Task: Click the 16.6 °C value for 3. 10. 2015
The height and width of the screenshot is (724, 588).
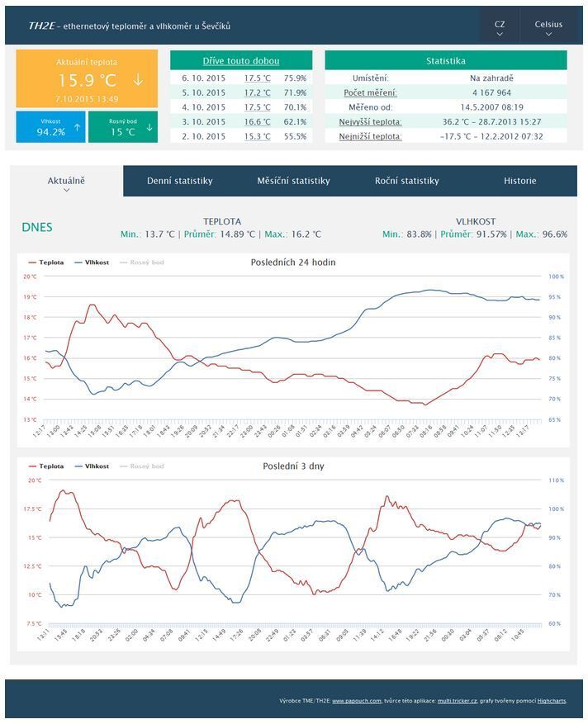Action: coord(257,121)
